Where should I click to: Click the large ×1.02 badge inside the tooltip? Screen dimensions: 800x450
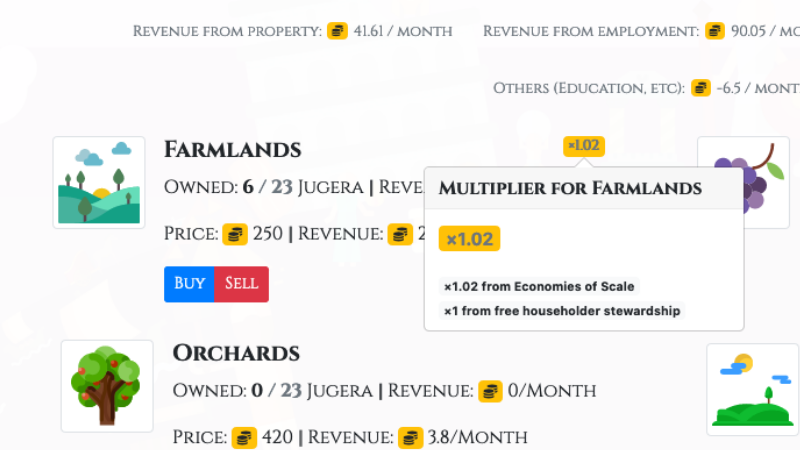pyautogui.click(x=469, y=239)
